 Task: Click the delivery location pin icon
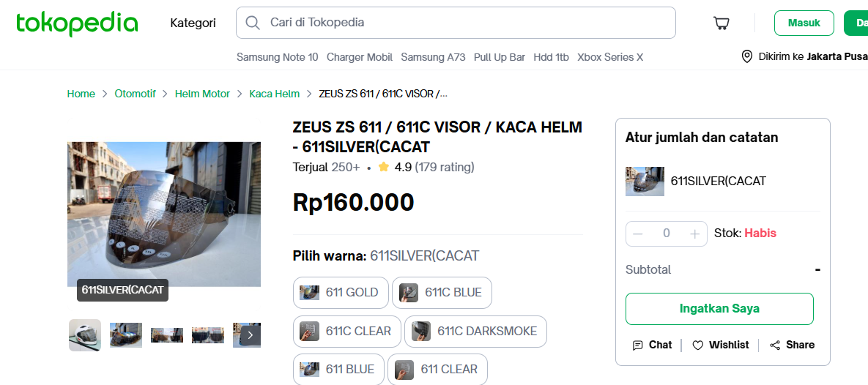[747, 57]
